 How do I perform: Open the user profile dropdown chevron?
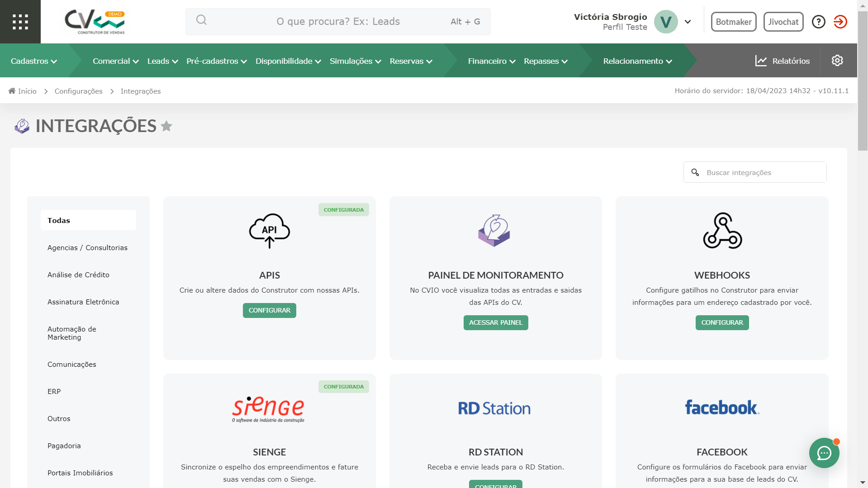(x=688, y=22)
